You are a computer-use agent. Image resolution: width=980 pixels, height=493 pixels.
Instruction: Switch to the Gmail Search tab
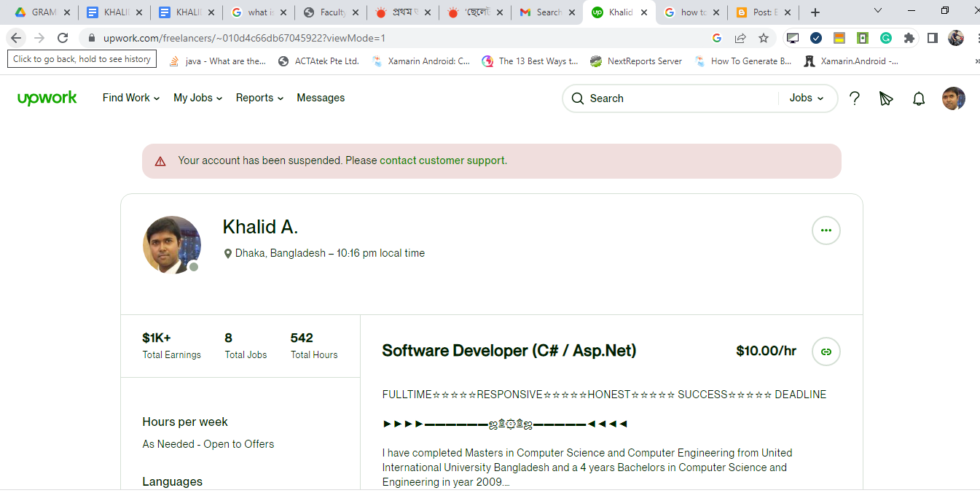(548, 12)
